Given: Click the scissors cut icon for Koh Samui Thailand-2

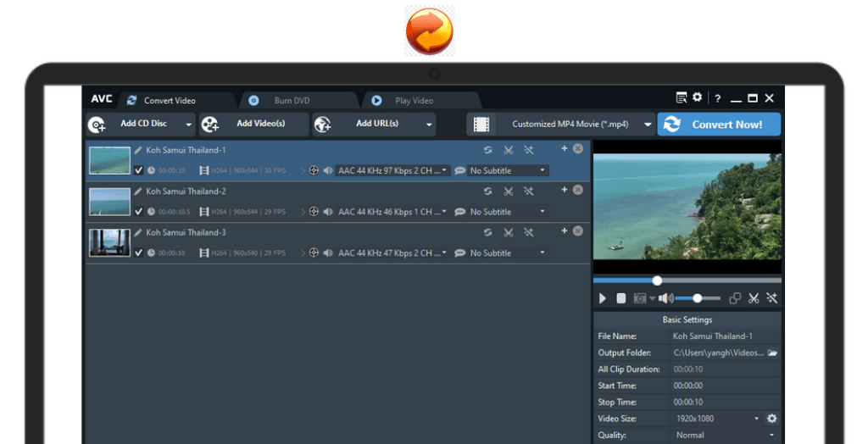Looking at the screenshot, I should tap(509, 191).
